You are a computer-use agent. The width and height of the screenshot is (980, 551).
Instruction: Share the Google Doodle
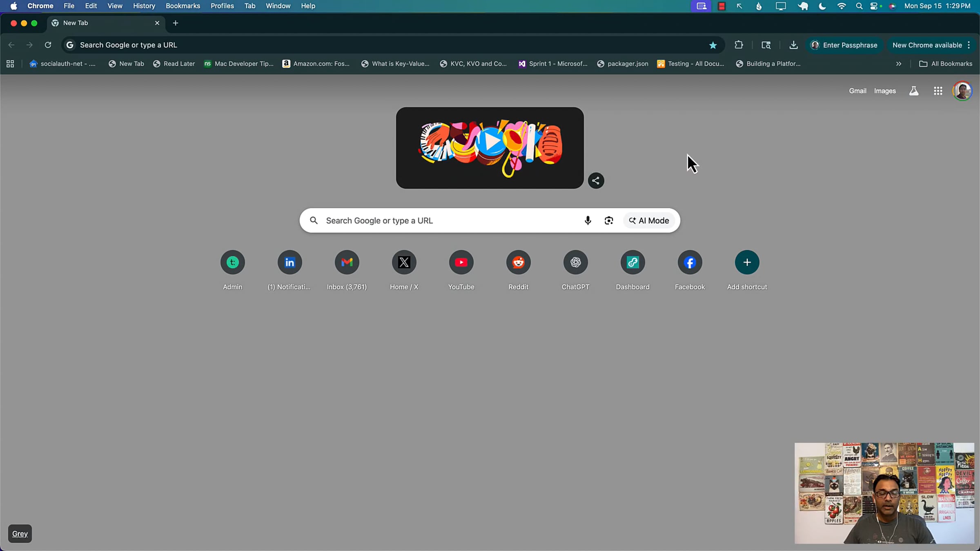[596, 180]
